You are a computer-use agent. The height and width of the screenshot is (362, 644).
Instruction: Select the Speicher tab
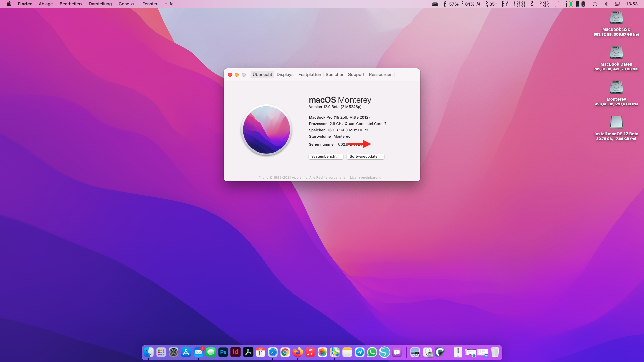point(334,75)
